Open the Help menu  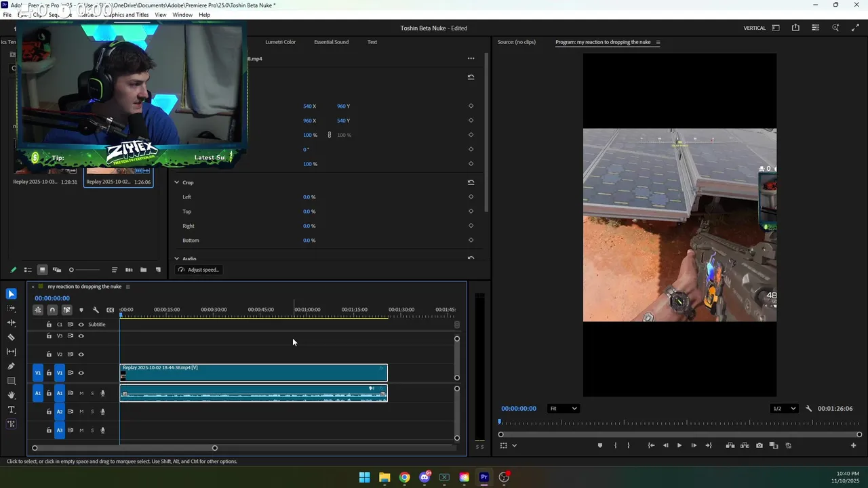[204, 15]
